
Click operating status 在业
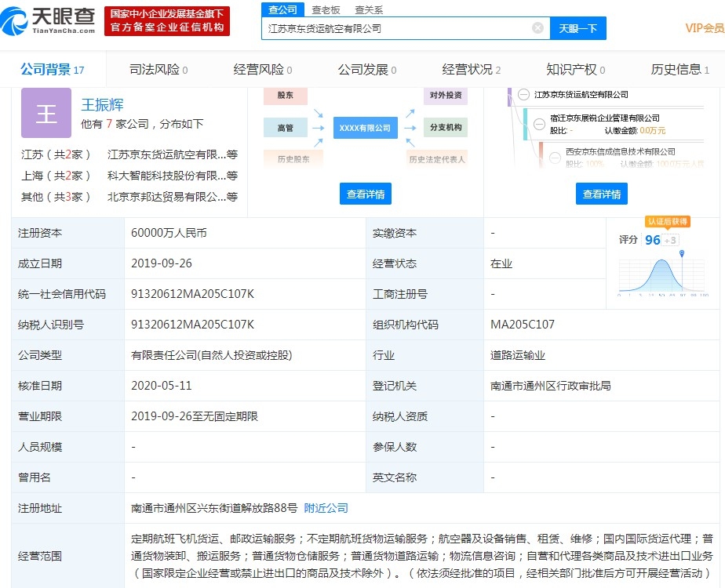point(501,263)
